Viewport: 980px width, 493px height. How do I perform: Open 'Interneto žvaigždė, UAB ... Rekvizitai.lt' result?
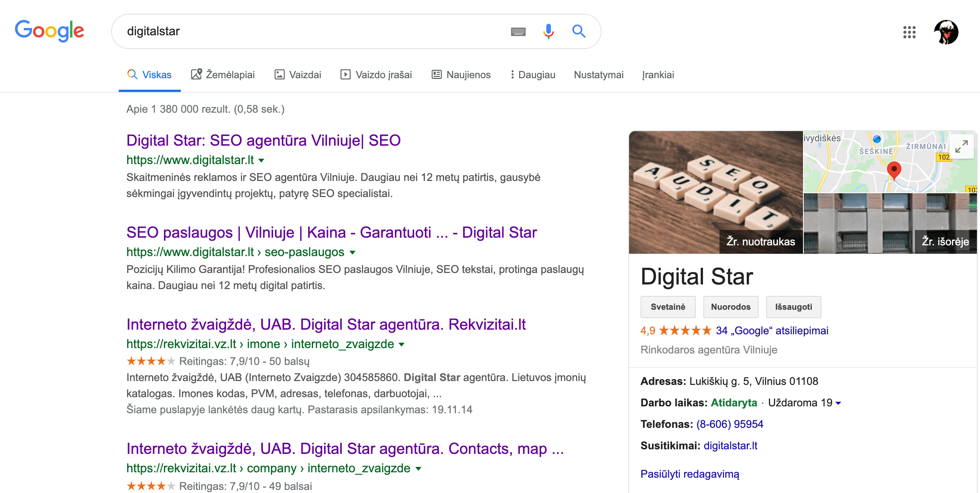[326, 324]
